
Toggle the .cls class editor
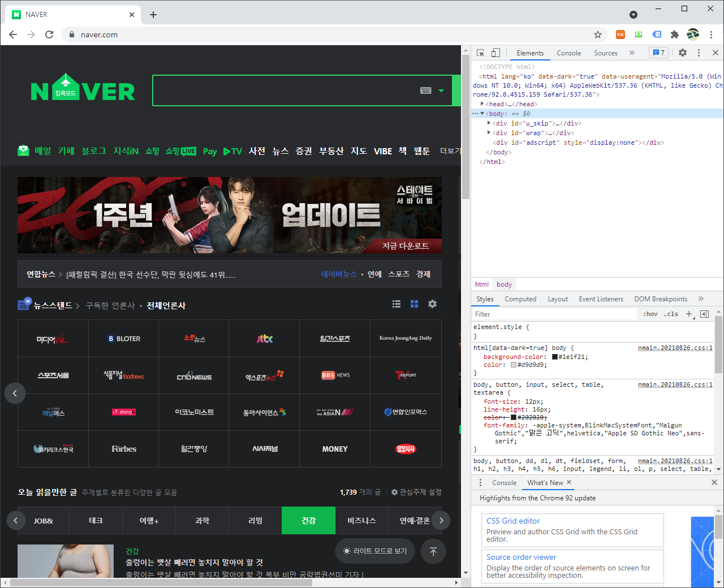671,314
